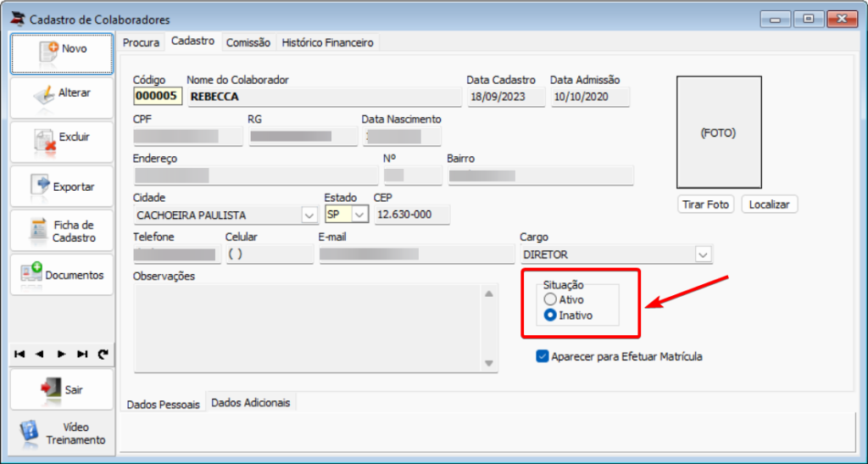This screenshot has width=868, height=464.
Task: Click the Telefone input field
Action: point(177,254)
